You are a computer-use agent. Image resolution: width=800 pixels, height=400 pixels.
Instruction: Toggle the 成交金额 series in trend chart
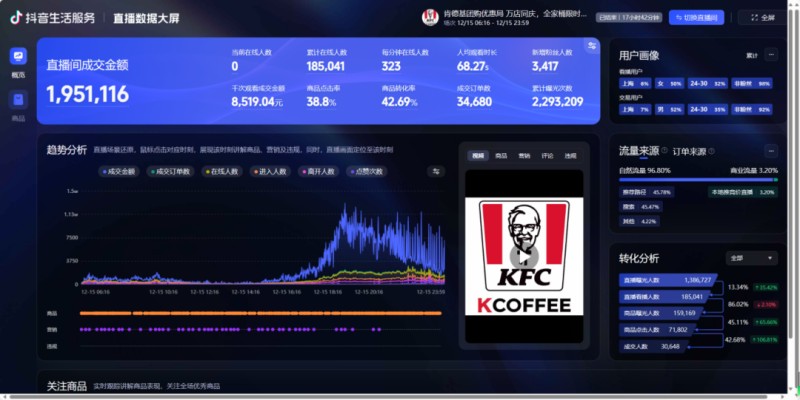point(119,171)
